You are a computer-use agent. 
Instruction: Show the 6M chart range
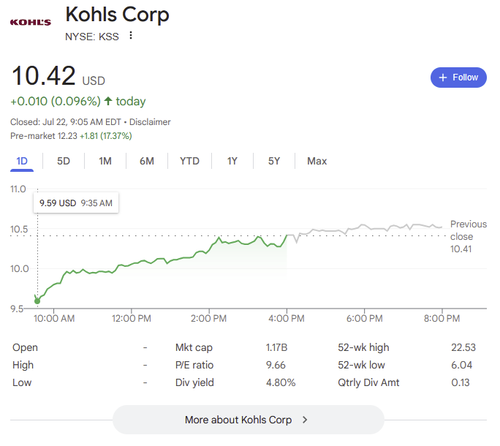pyautogui.click(x=147, y=161)
